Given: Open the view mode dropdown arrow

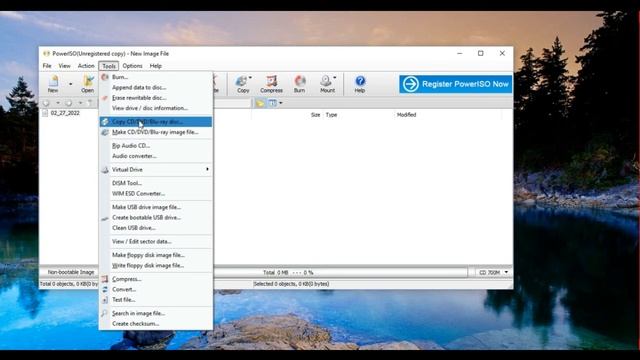Looking at the screenshot, I should click(x=280, y=103).
